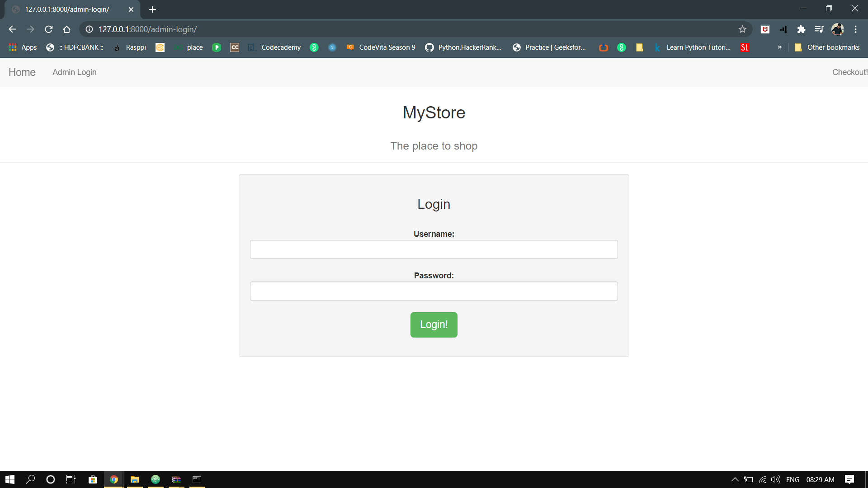Image resolution: width=868 pixels, height=488 pixels.
Task: Open the Chrome profile avatar
Action: click(838, 29)
